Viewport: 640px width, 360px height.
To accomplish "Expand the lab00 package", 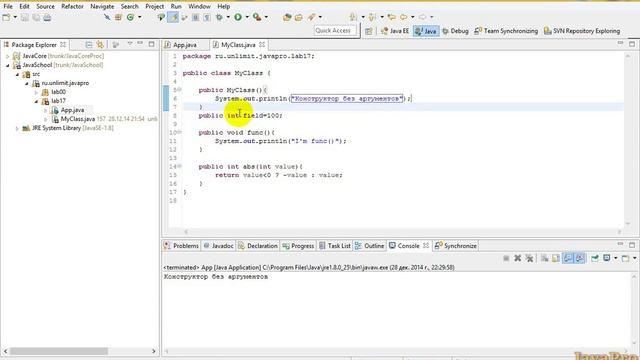I will click(x=36, y=92).
